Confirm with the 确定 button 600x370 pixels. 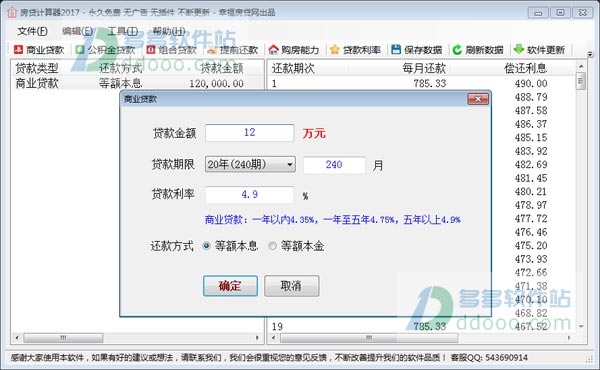230,286
